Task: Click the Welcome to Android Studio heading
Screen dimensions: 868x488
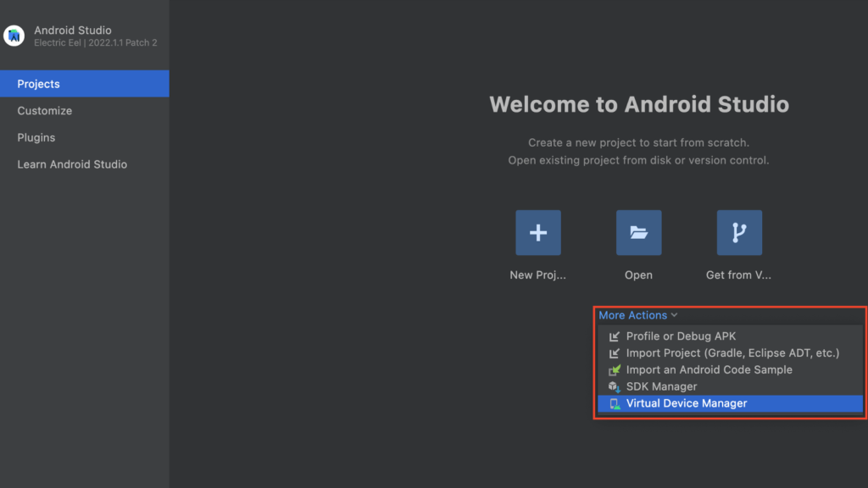Action: 639,104
